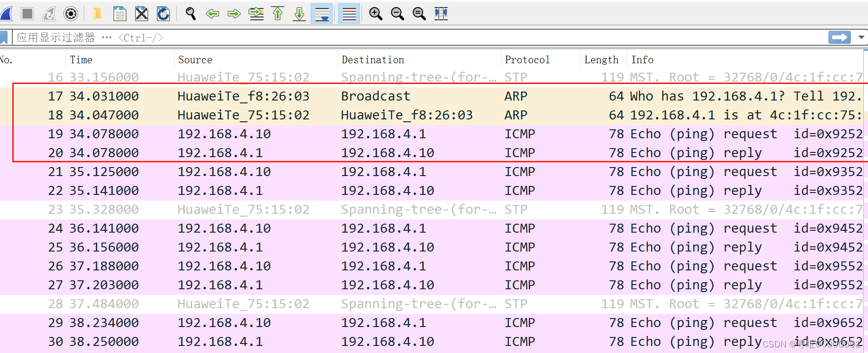Save the capture file
This screenshot has width=868, height=353.
point(120,14)
